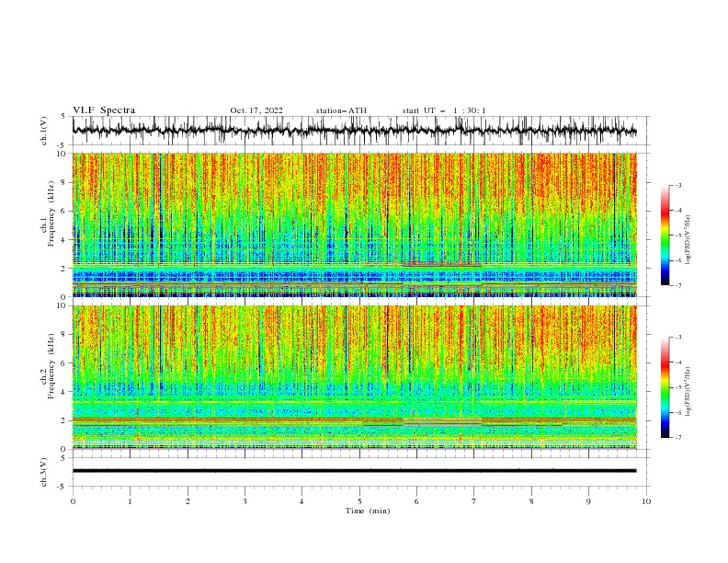Click the "-5" tick on ch.3(V) axis
This screenshot has width=728, height=563.
pos(63,487)
